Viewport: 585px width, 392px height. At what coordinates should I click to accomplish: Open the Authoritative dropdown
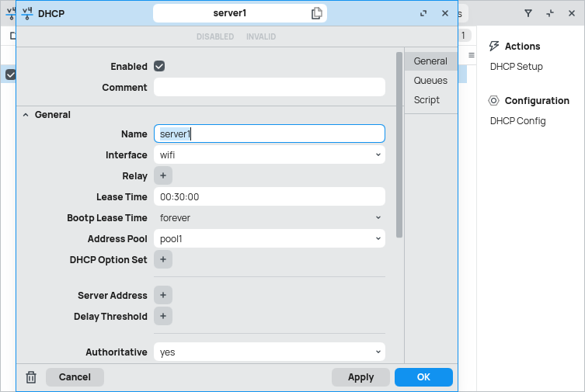[270, 352]
